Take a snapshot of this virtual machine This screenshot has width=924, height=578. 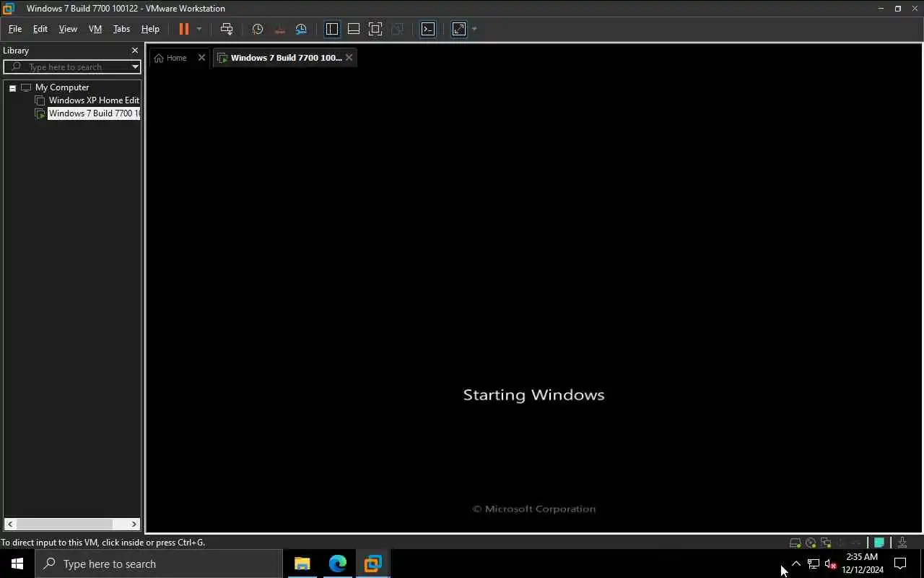(258, 29)
